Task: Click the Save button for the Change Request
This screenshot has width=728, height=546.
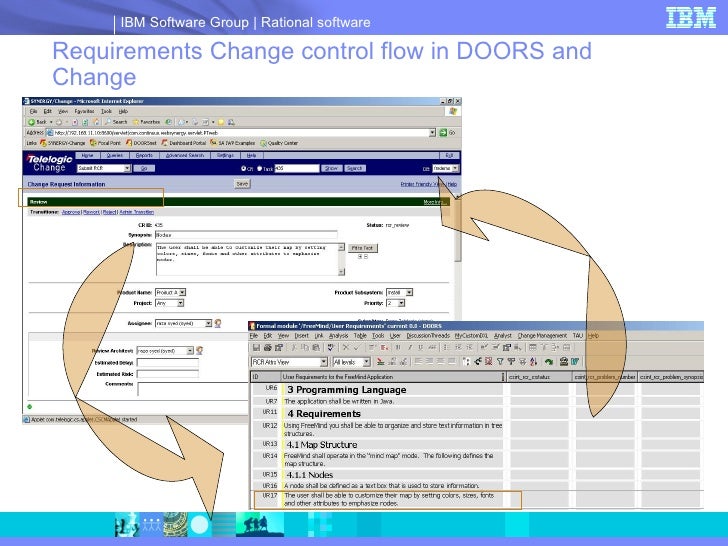Action: (242, 184)
